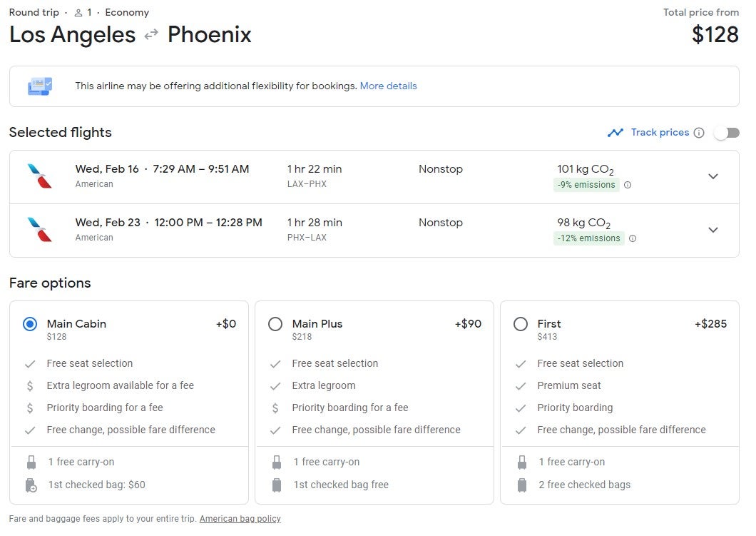The image size is (756, 536).
Task: Enable the Track prices toggle
Action: 726,132
